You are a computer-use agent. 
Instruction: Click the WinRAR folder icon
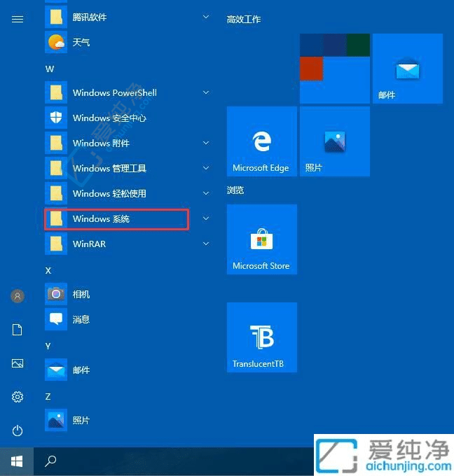point(56,244)
